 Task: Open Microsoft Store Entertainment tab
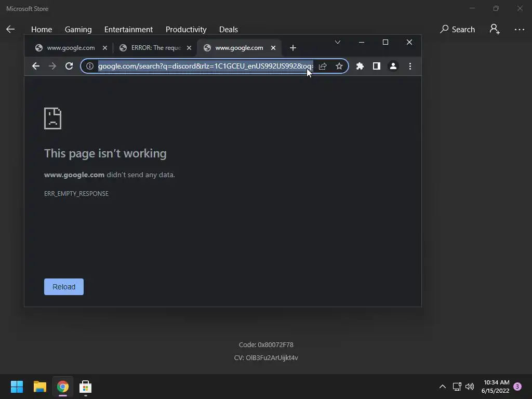point(129,30)
